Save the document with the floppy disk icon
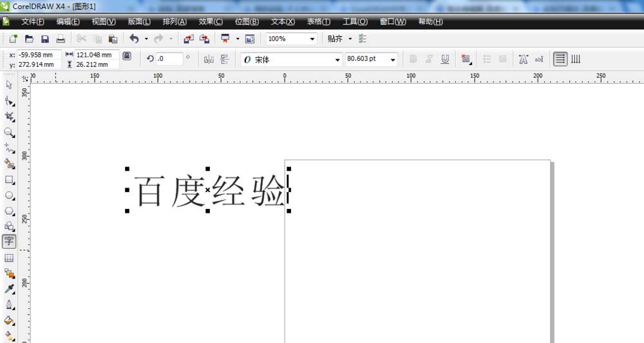This screenshot has width=644, height=343. [45, 39]
